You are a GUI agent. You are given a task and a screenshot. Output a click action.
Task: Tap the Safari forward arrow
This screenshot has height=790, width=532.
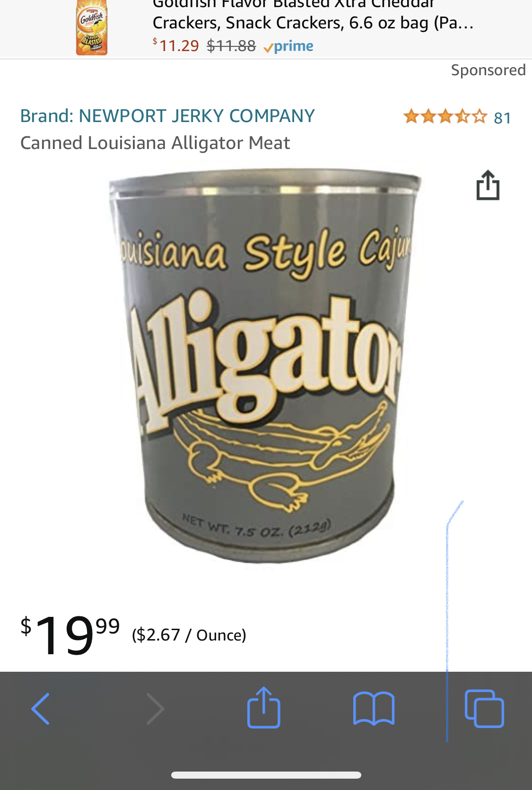click(x=155, y=709)
